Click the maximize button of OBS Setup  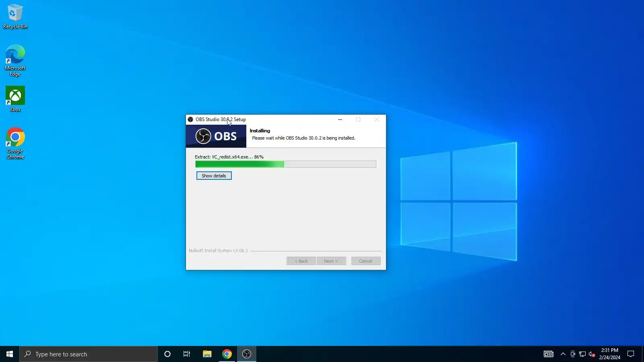click(x=358, y=119)
